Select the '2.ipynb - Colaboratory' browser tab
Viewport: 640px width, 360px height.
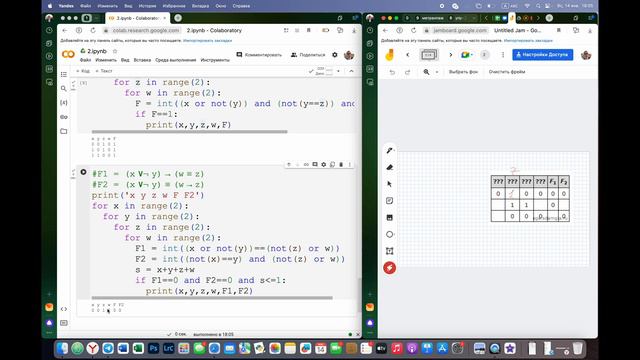[x=138, y=18]
